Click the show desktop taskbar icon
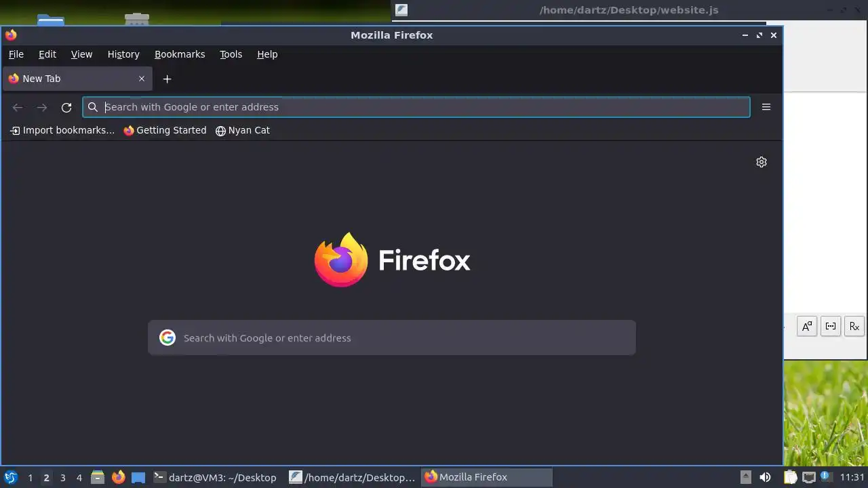Viewport: 868px width, 488px height. [138, 477]
